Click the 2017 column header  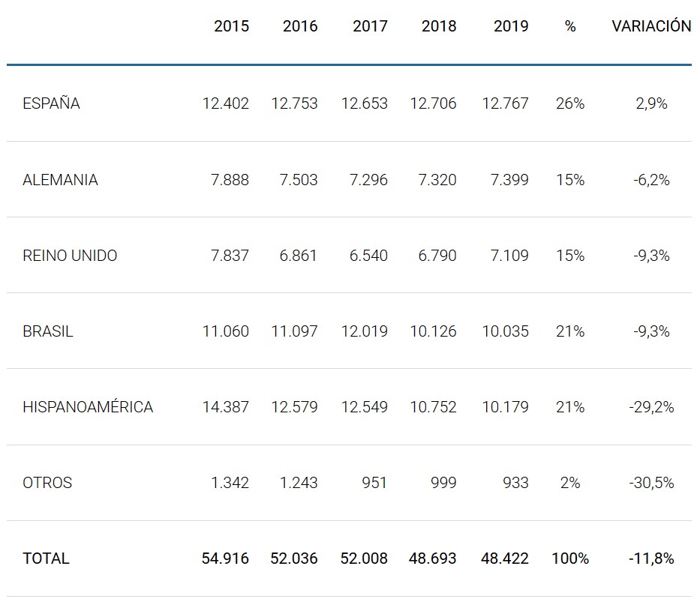pos(370,26)
